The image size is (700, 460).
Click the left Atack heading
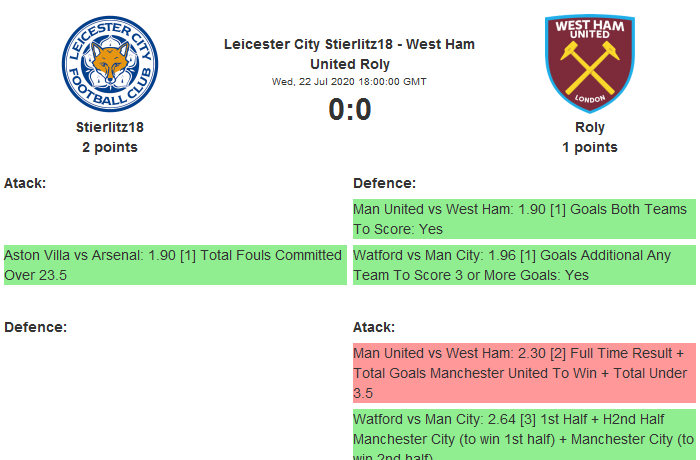[x=25, y=183]
